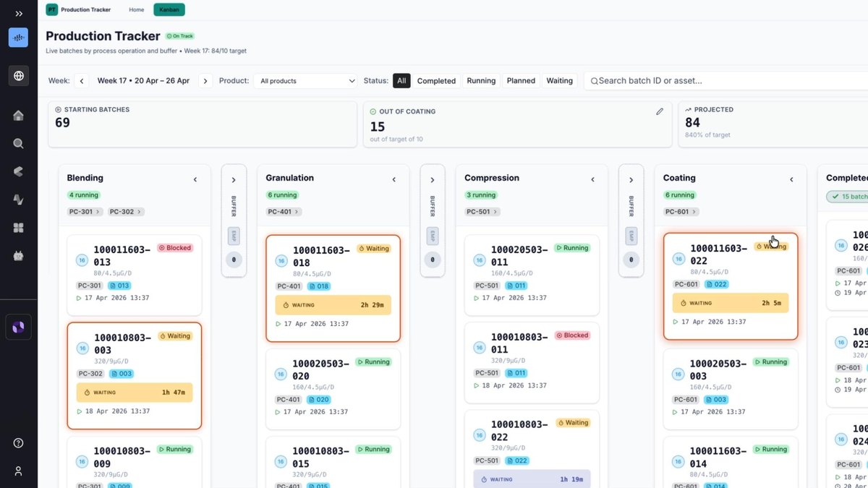Click the PT Production Tracker logo badge
Screen dimensions: 868x488
pyautogui.click(x=51, y=9)
